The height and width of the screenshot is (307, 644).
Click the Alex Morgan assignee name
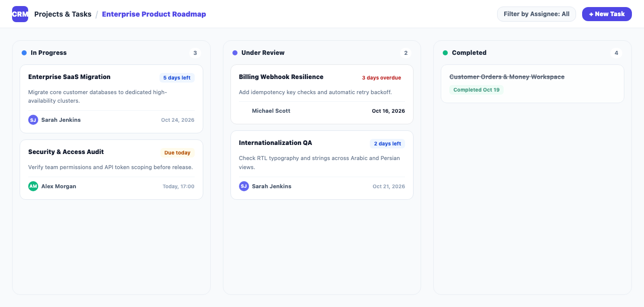[59, 186]
